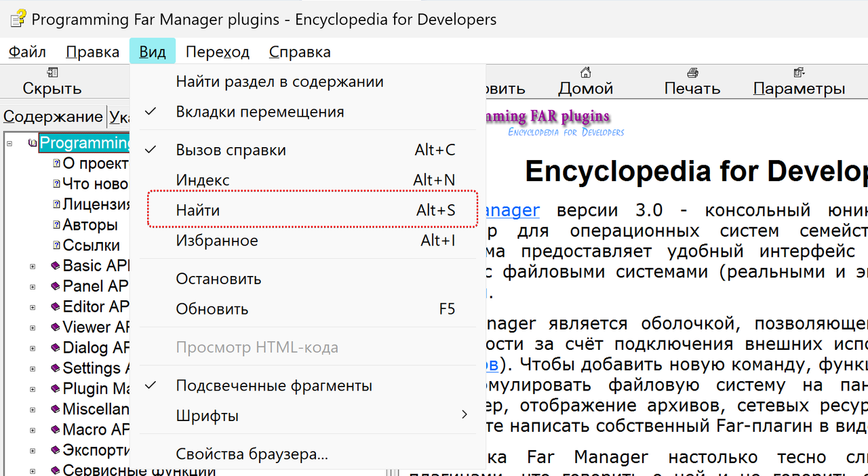Collapse the Programming root tree node
Viewport: 868px width, 476px height.
click(x=9, y=143)
